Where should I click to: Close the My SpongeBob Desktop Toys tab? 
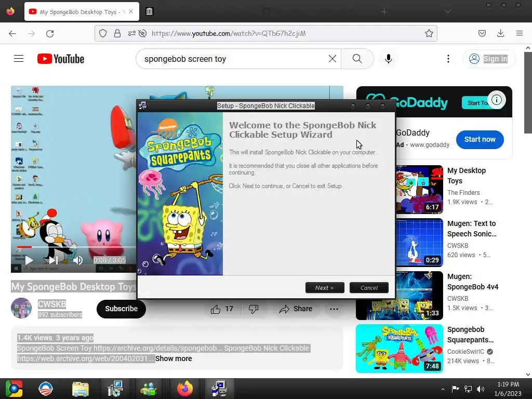[x=131, y=11]
